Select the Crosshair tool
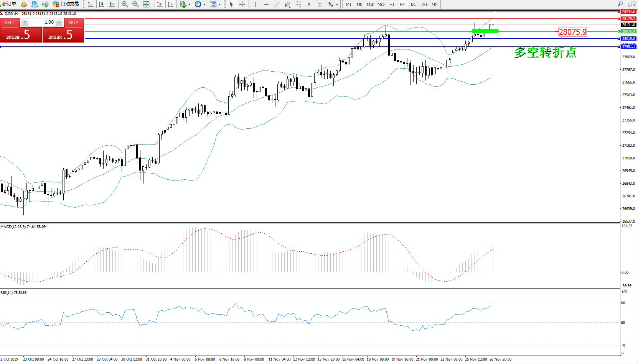 click(x=242, y=4)
